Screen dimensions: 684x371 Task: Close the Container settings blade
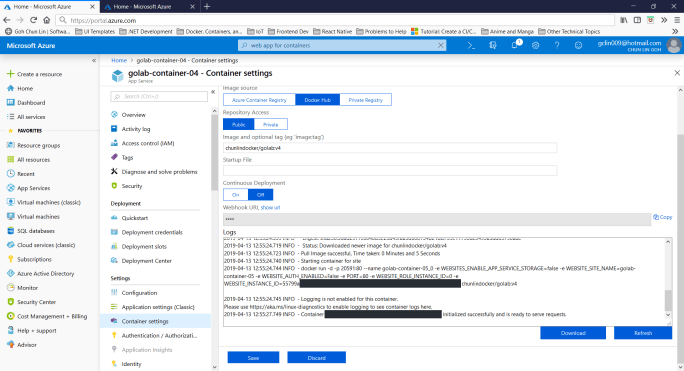[x=677, y=73]
